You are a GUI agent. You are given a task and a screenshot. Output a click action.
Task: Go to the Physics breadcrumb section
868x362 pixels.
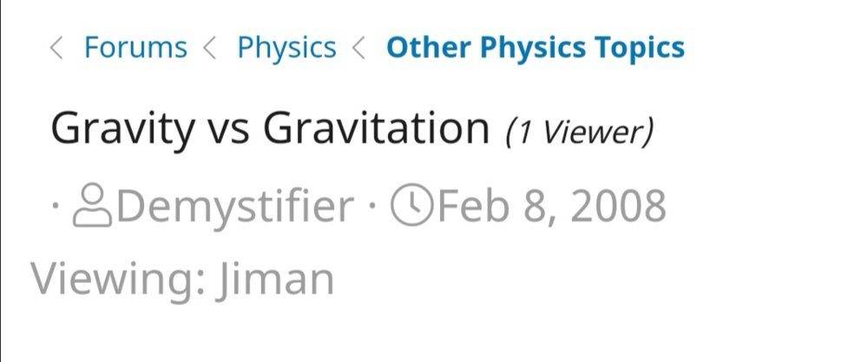point(286,48)
